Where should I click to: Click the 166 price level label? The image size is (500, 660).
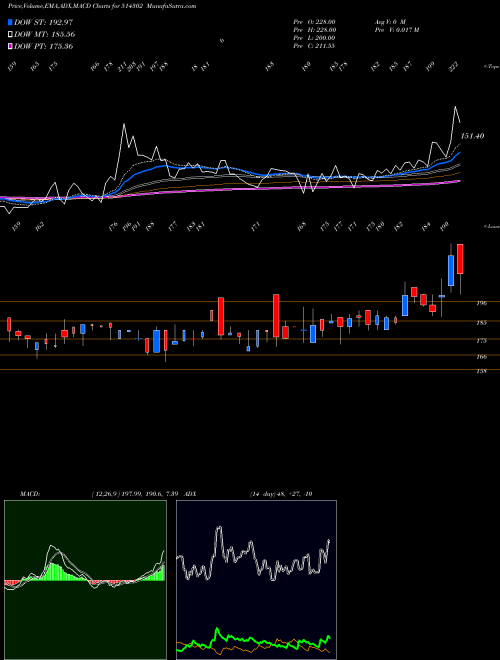482,357
